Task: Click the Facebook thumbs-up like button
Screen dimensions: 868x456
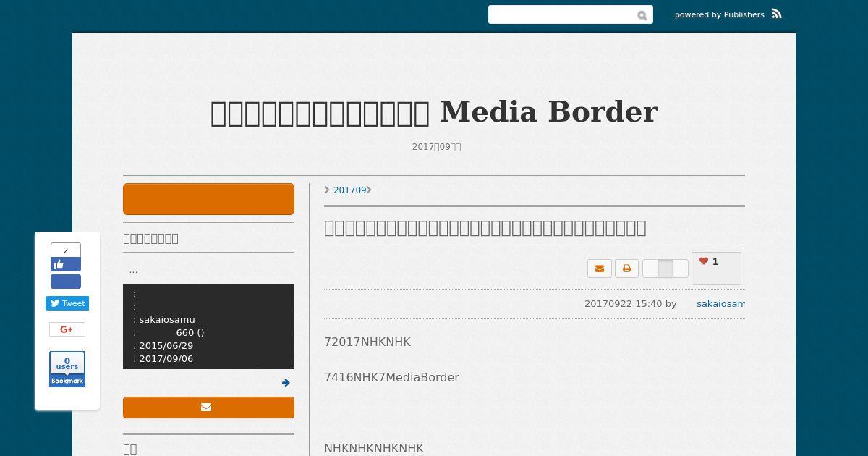Action: (x=66, y=265)
